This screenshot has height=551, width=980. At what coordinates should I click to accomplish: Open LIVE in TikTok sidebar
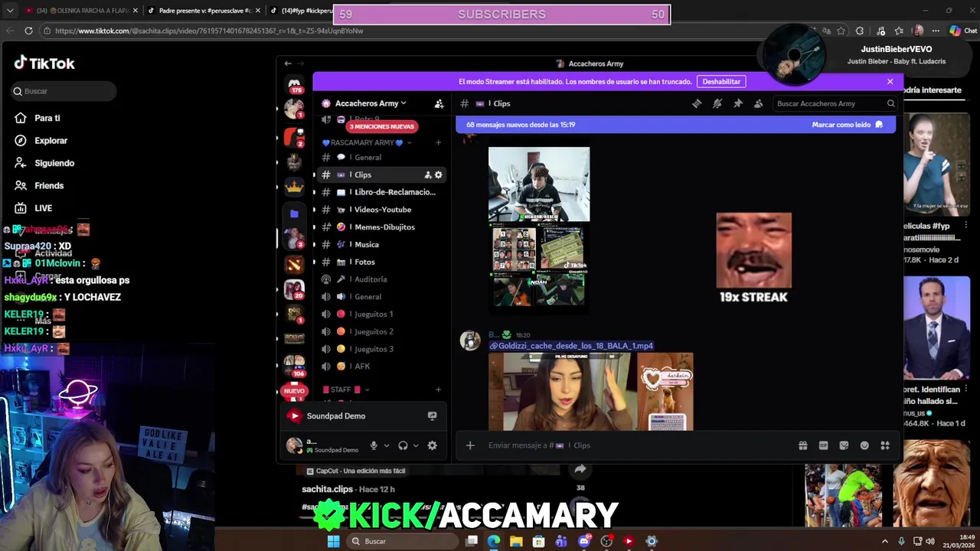point(43,208)
